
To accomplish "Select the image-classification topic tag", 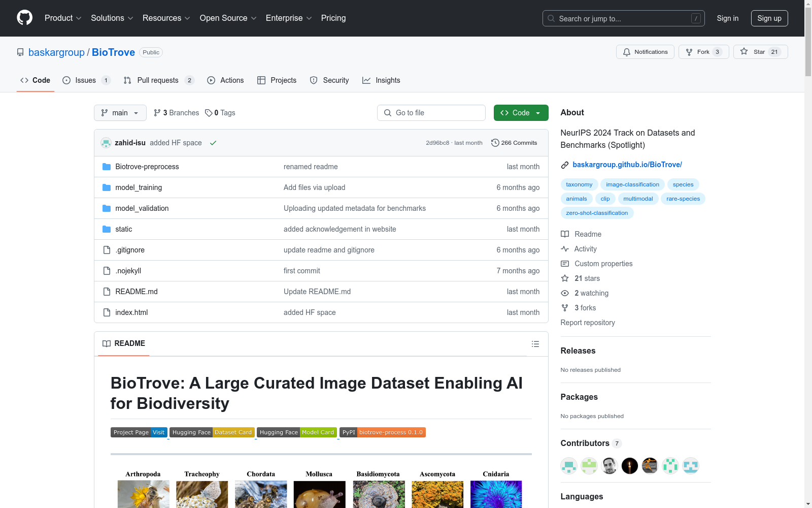I will [632, 184].
